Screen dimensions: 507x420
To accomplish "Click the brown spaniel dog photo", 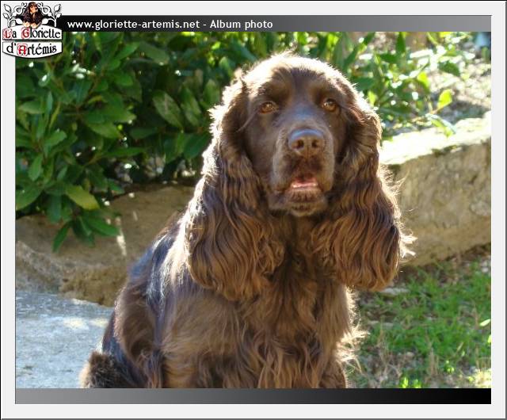I will pyautogui.click(x=253, y=210).
